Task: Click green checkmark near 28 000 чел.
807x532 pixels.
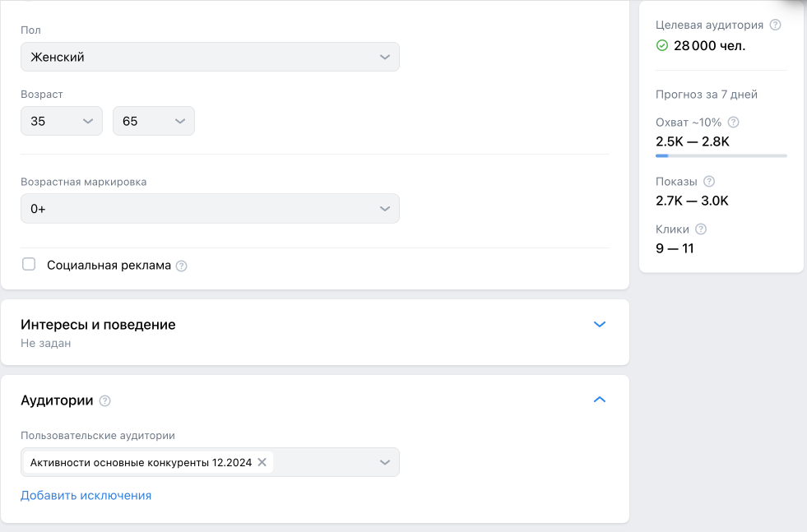Action: (x=662, y=46)
